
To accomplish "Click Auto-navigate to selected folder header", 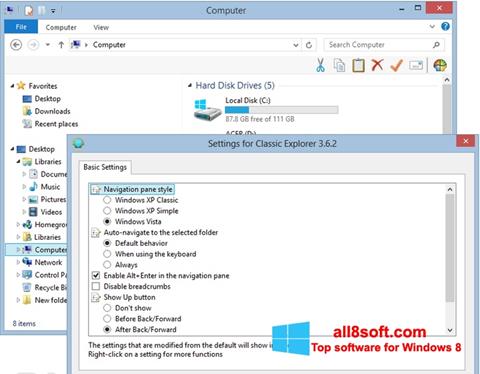I will pyautogui.click(x=161, y=232).
